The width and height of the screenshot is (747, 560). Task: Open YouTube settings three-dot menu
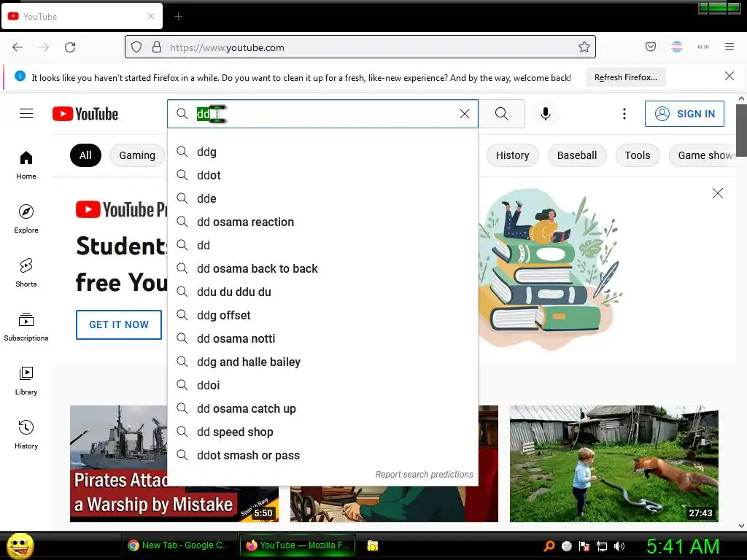click(624, 114)
